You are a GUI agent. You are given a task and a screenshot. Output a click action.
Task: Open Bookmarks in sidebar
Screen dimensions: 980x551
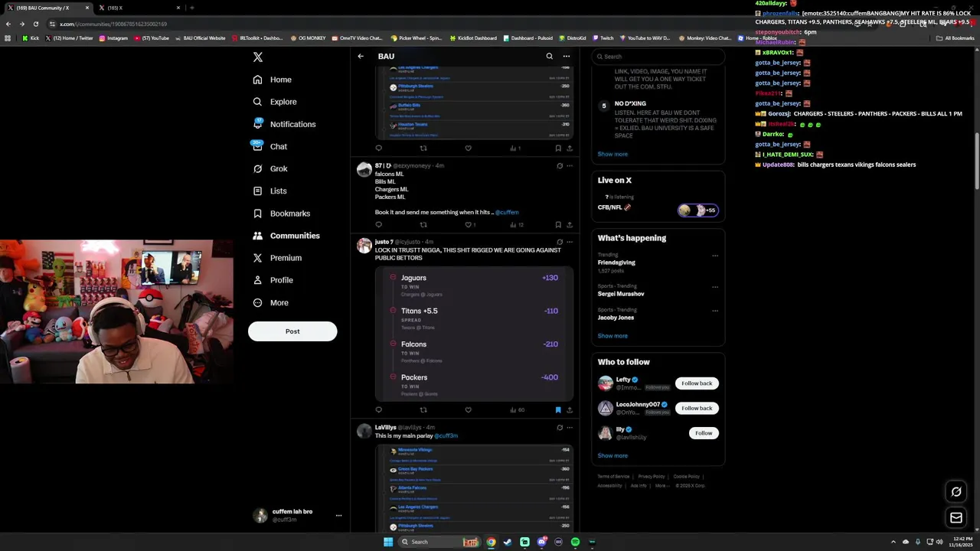282,214
